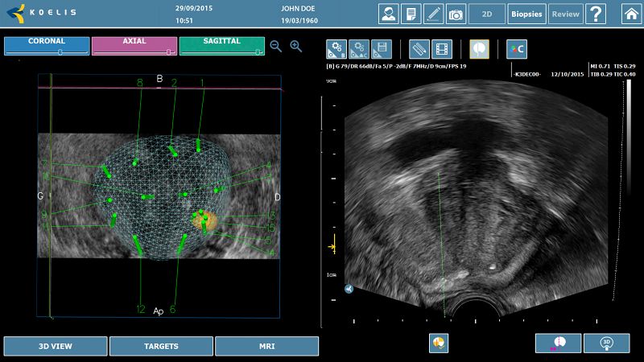Take a snapshot with camera icon
This screenshot has width=644, height=362.
coord(456,14)
